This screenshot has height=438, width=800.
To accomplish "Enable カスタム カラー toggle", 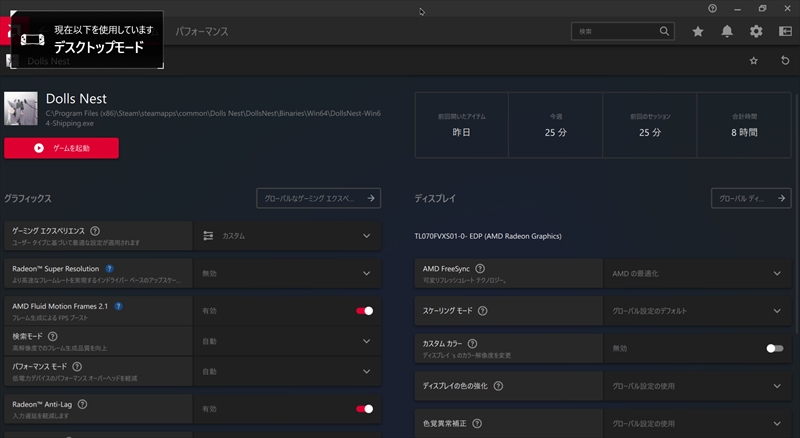I will tap(774, 348).
